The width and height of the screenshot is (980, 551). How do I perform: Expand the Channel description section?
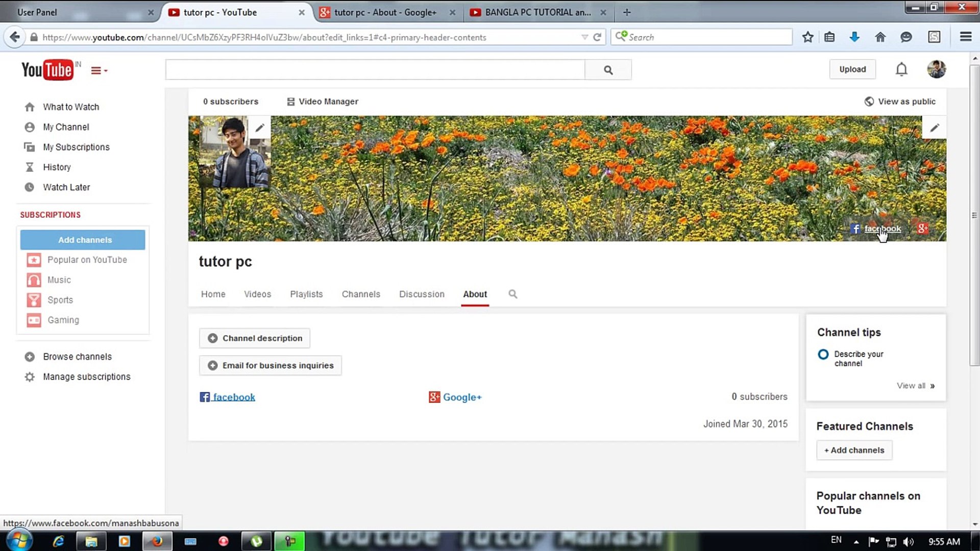[254, 338]
